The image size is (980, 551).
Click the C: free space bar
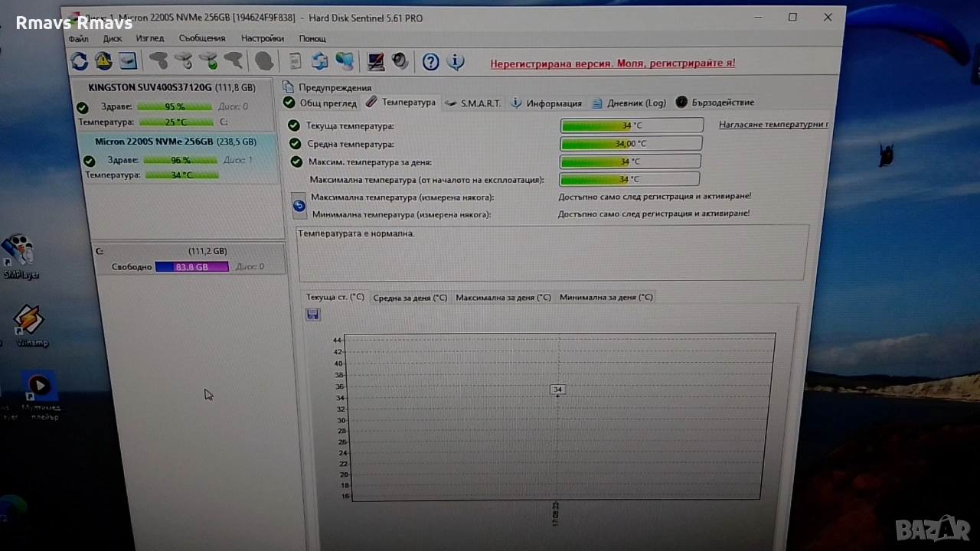pyautogui.click(x=191, y=267)
